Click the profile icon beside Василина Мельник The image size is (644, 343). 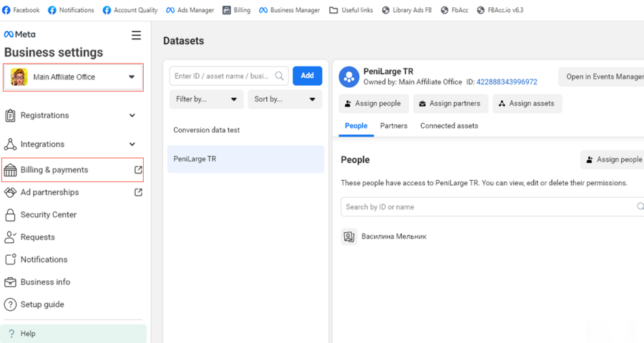349,237
